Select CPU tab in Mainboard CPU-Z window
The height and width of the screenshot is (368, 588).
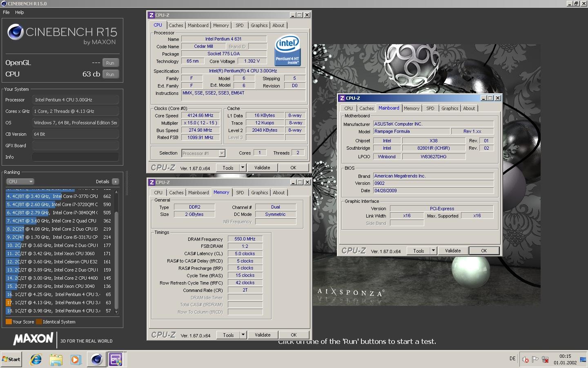348,108
